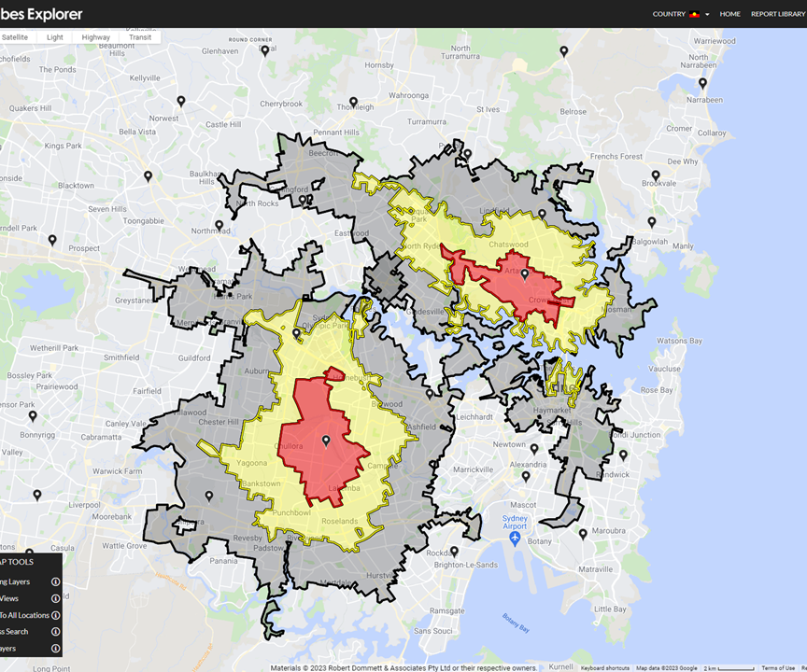807x672 pixels.
Task: Click the Explorer logo in header
Action: click(41, 14)
